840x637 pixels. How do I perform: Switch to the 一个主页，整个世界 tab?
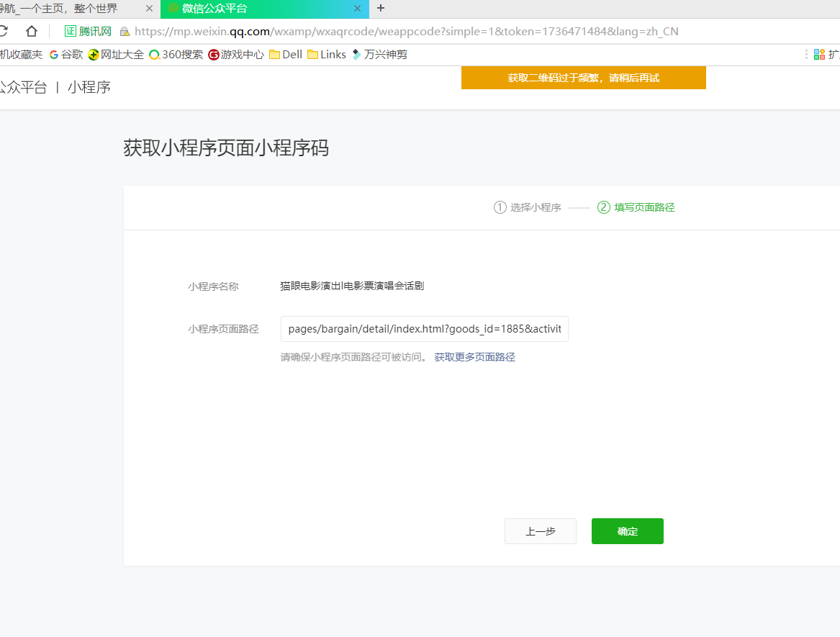tap(79, 9)
